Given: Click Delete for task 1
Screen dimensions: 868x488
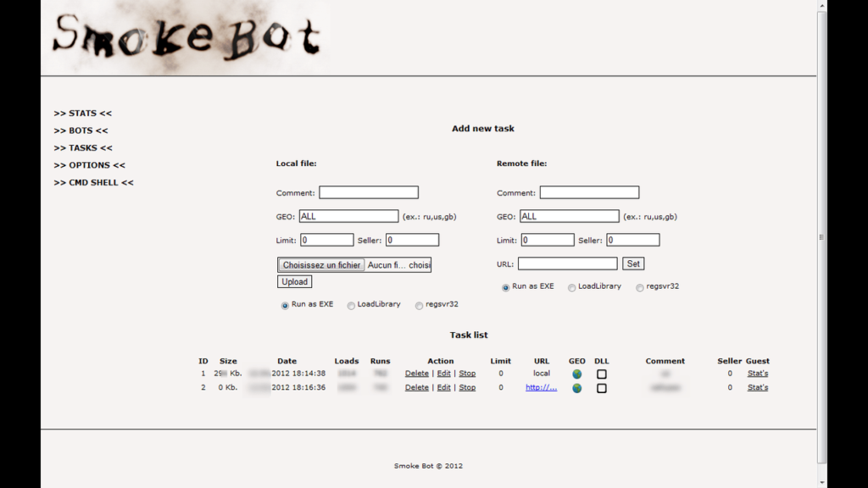Looking at the screenshot, I should [x=417, y=374].
